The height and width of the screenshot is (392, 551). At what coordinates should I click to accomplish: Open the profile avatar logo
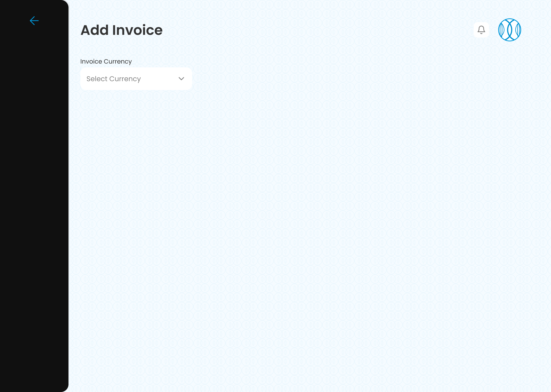510,30
